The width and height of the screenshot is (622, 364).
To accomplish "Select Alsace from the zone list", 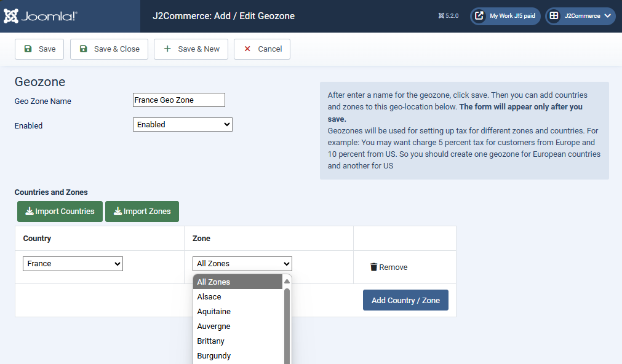I will [x=237, y=296].
